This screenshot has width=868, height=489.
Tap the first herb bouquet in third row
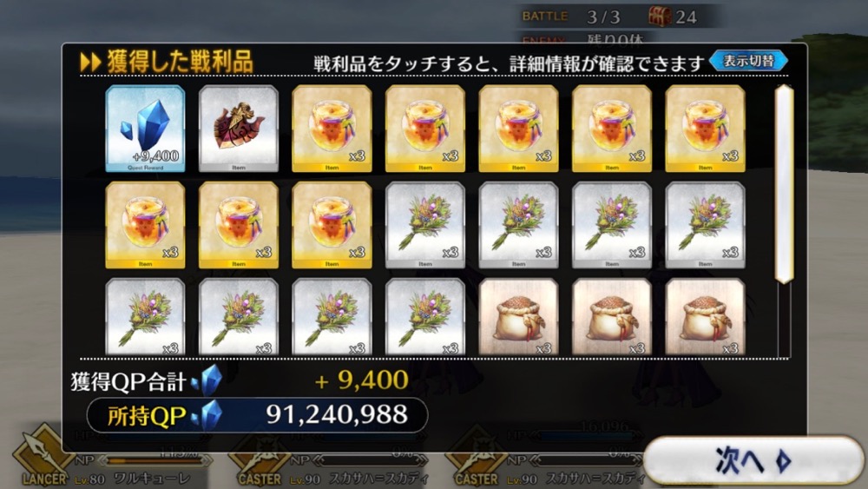click(145, 317)
